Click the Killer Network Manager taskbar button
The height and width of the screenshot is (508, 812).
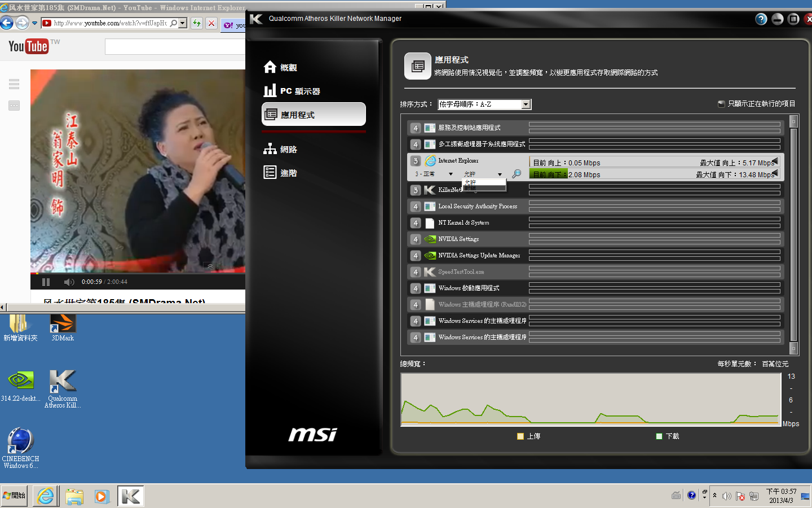131,496
